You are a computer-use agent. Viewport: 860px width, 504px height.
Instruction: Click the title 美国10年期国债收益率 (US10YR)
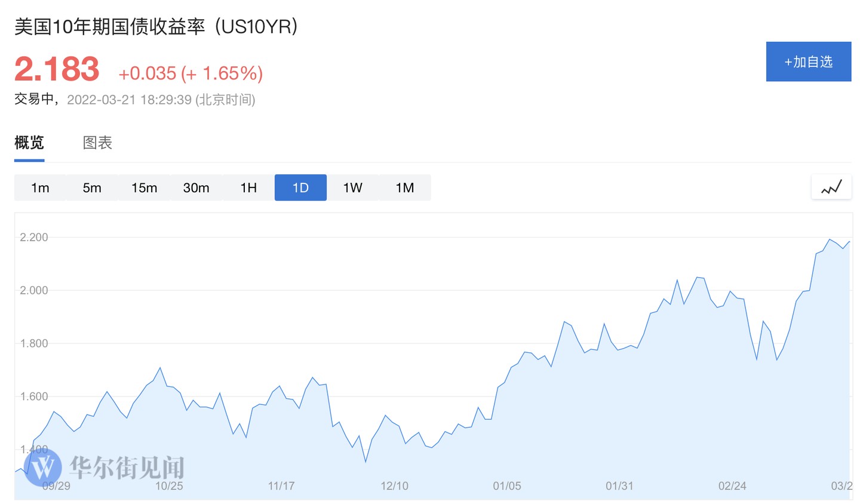click(156, 27)
